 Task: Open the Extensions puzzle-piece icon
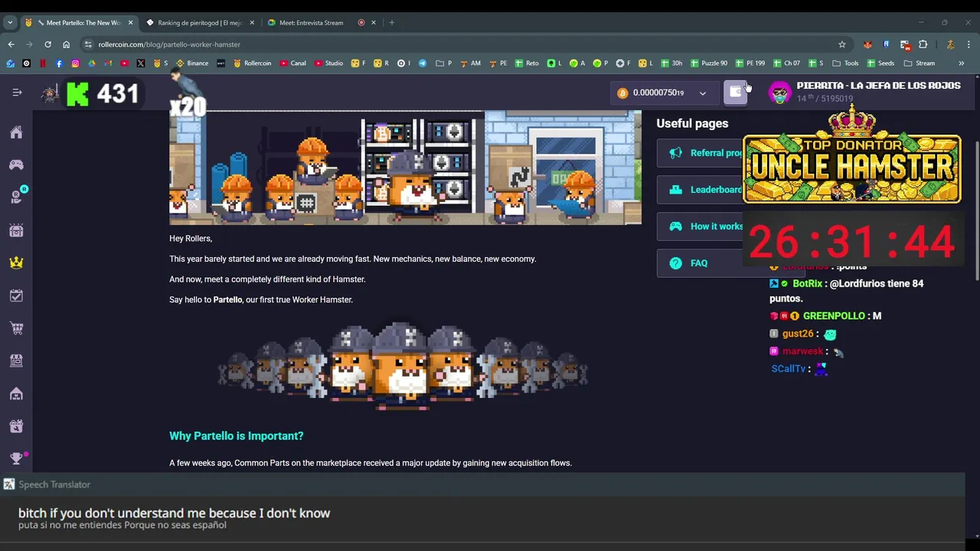point(923,44)
